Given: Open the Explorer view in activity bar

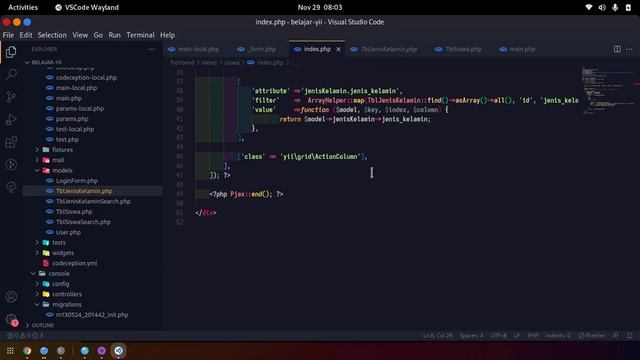Looking at the screenshot, I should (x=11, y=52).
